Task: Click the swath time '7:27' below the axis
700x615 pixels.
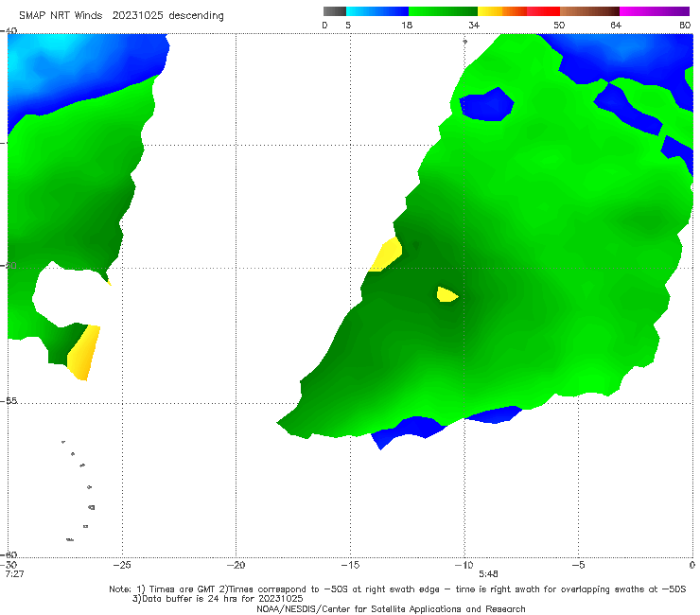Action: (15, 573)
